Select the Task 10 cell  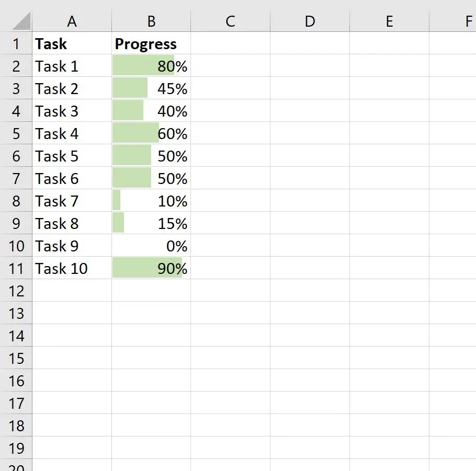[72, 268]
